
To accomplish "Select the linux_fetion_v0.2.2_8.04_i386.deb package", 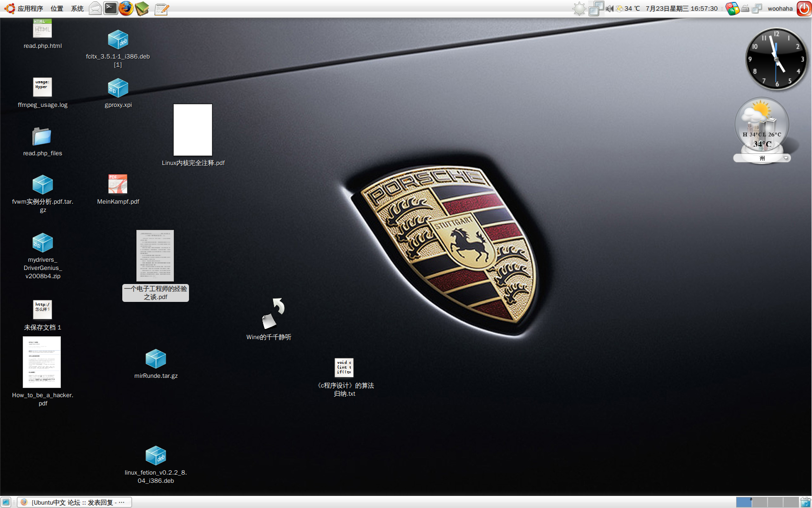I will click(x=156, y=456).
